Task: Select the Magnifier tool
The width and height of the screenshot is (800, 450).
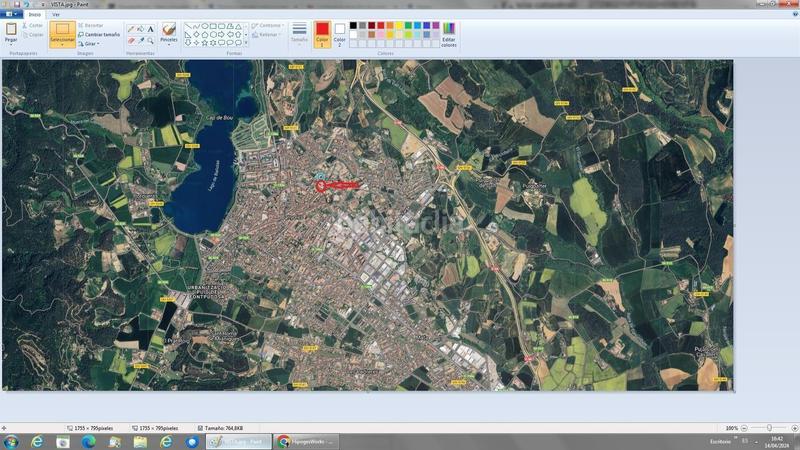Action: pyautogui.click(x=151, y=41)
